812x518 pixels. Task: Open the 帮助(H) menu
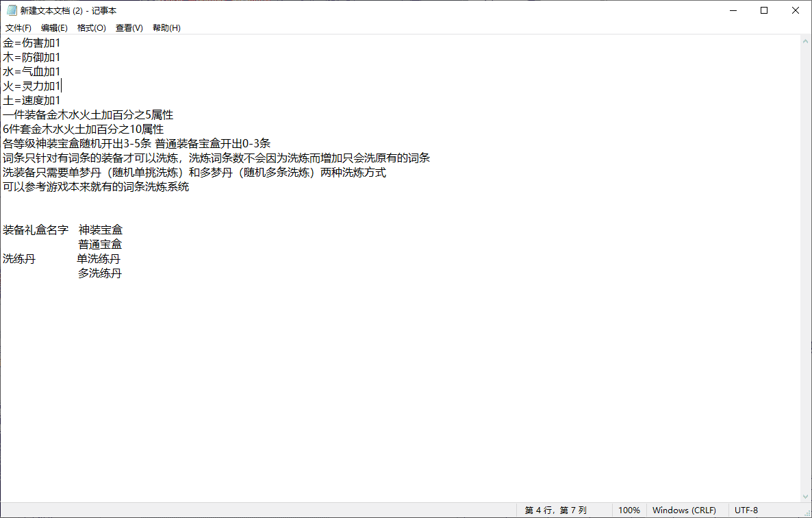click(166, 28)
